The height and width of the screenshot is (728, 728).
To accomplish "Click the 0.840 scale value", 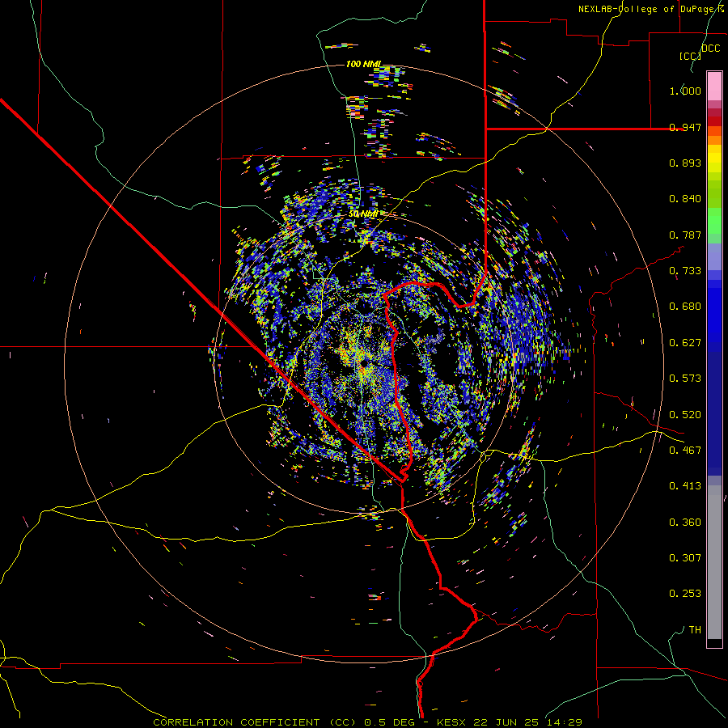I will (x=685, y=199).
